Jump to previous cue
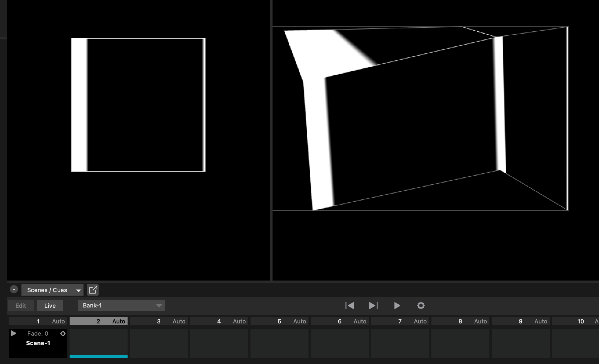Image resolution: width=599 pixels, height=364 pixels. tap(350, 305)
